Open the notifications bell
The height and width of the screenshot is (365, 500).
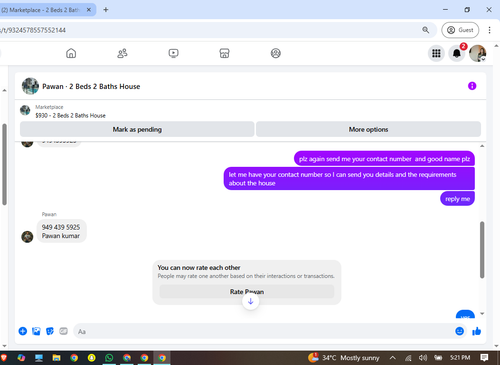[457, 53]
